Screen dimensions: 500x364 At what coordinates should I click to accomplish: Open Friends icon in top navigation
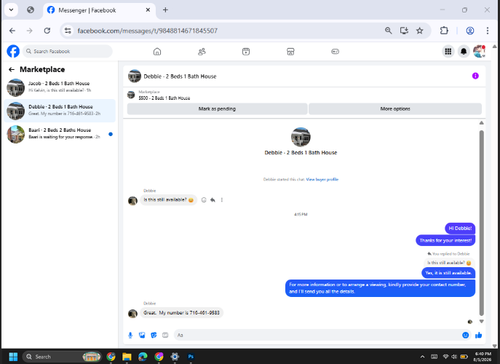202,51
